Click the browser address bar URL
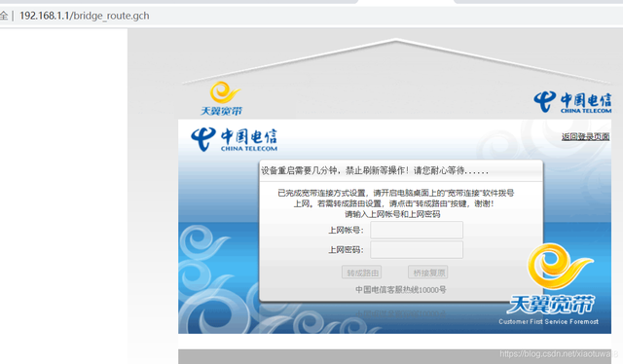Image resolution: width=623 pixels, height=364 pixels. [x=85, y=16]
